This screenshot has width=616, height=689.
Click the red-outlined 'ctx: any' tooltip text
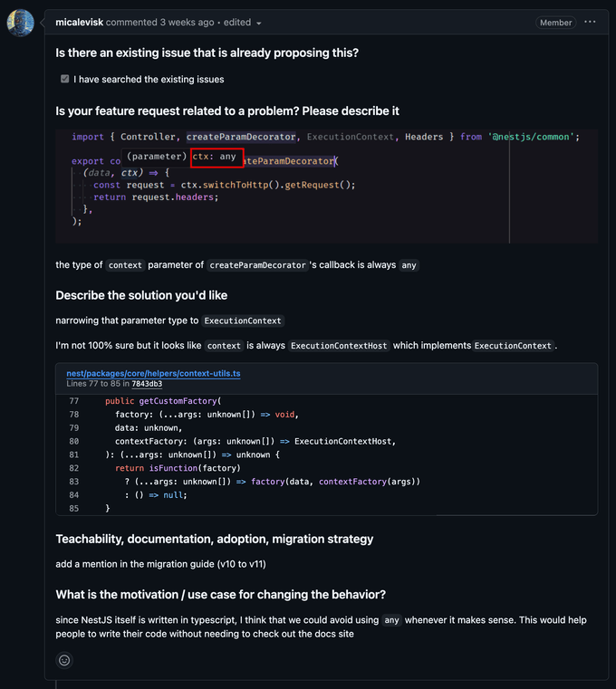pyautogui.click(x=217, y=157)
